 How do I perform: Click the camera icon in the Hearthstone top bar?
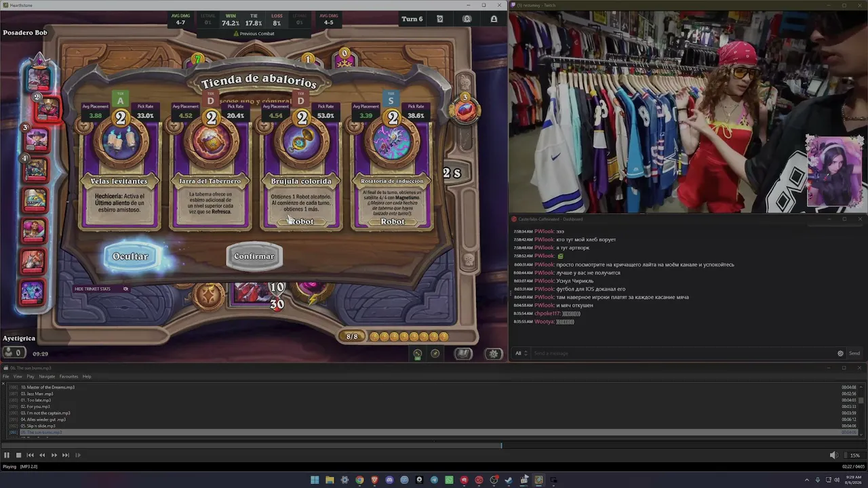[x=467, y=19]
